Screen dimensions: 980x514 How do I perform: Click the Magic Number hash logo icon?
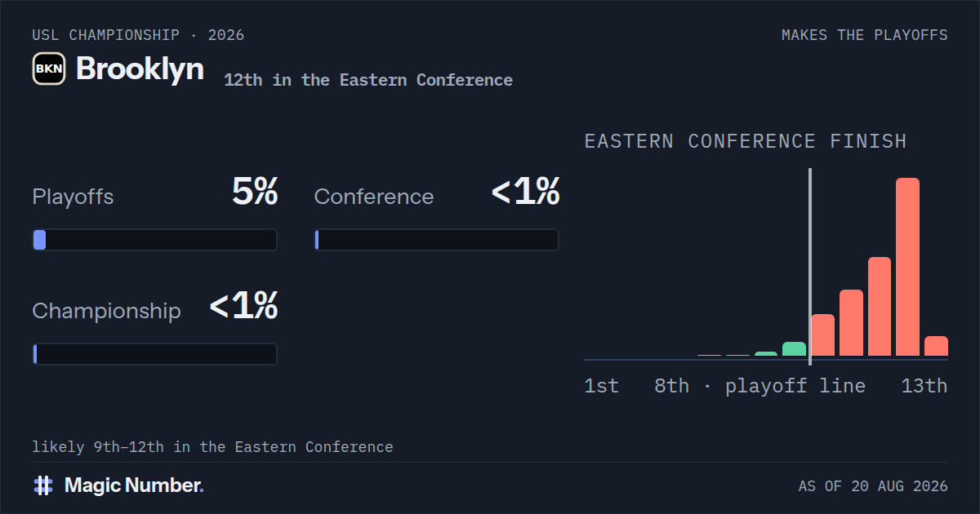tap(43, 485)
